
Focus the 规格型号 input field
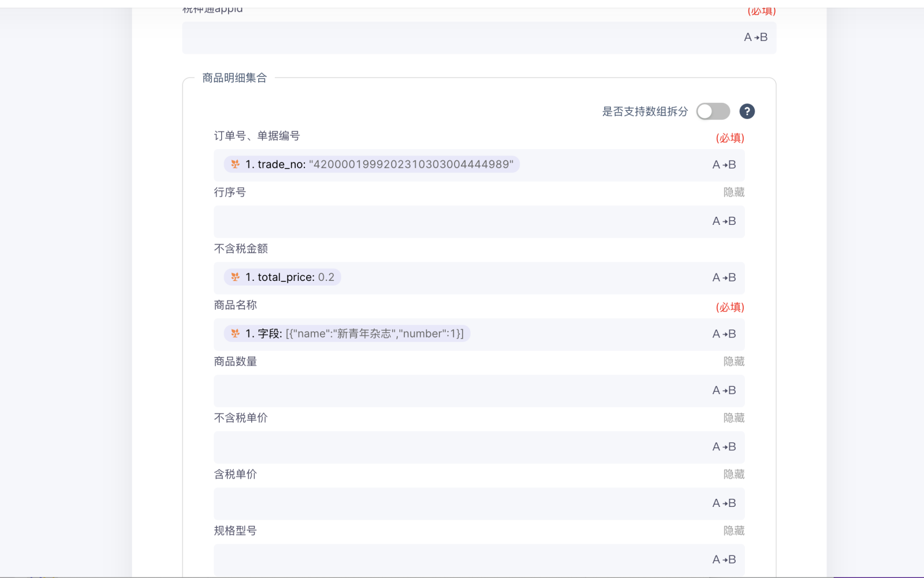pos(479,560)
